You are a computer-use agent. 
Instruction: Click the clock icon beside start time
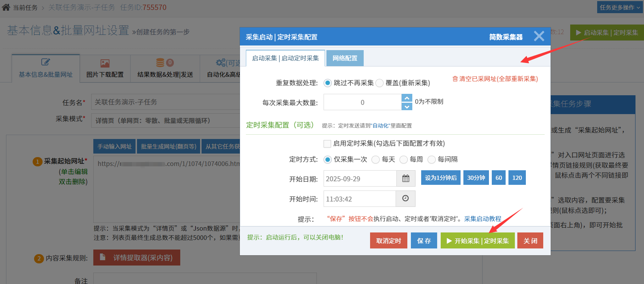click(405, 199)
